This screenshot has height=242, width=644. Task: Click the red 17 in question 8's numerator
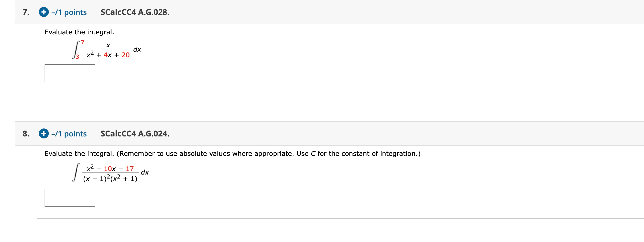coord(130,169)
